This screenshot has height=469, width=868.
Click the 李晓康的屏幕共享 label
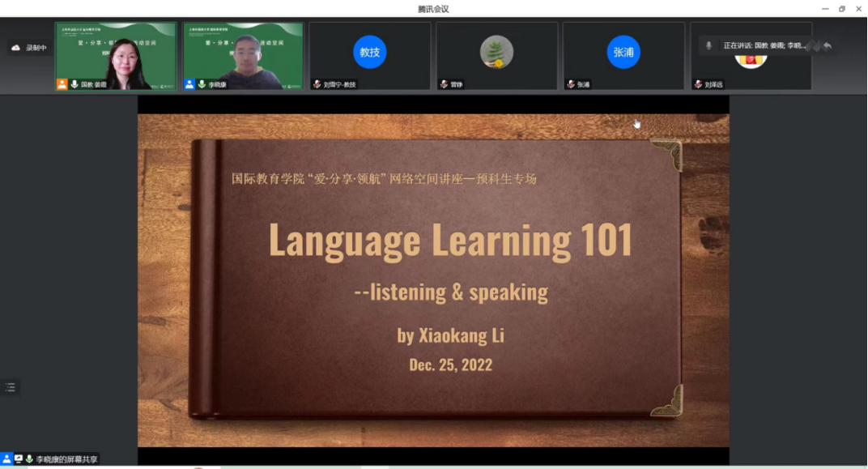pos(66,459)
